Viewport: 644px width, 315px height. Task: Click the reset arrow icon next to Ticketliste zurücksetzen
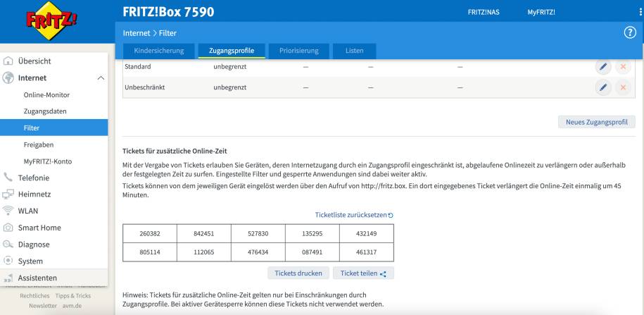391,215
